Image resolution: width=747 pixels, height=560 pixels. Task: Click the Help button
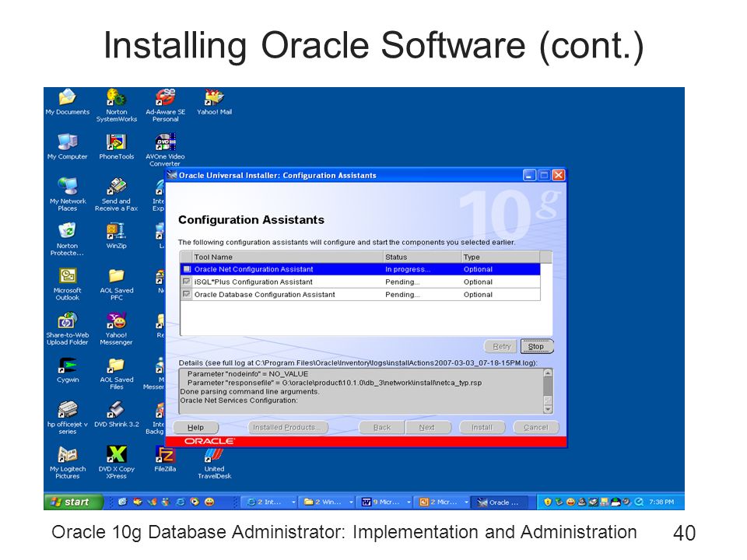(x=195, y=428)
